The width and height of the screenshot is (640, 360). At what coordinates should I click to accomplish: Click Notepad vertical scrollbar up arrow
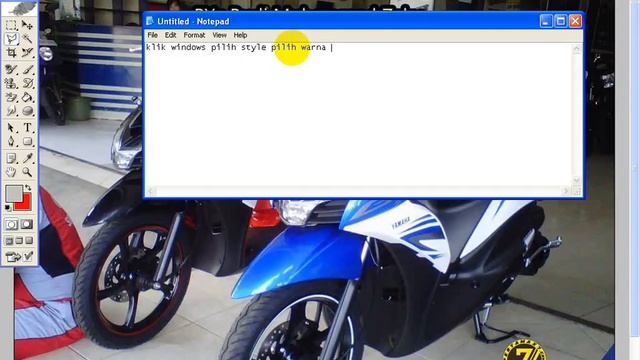point(577,49)
